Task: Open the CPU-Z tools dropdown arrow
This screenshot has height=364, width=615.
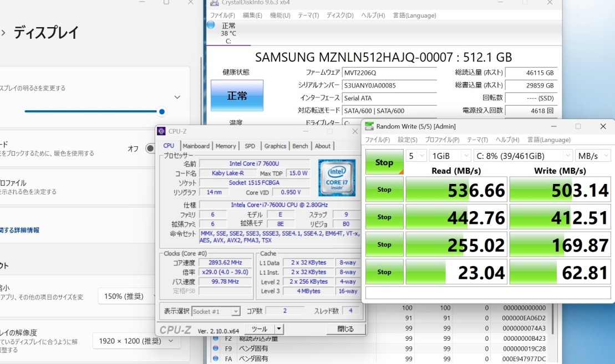Action: [x=279, y=329]
